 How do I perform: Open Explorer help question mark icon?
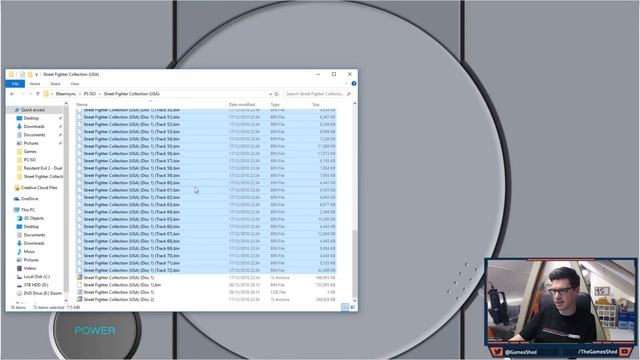[354, 84]
